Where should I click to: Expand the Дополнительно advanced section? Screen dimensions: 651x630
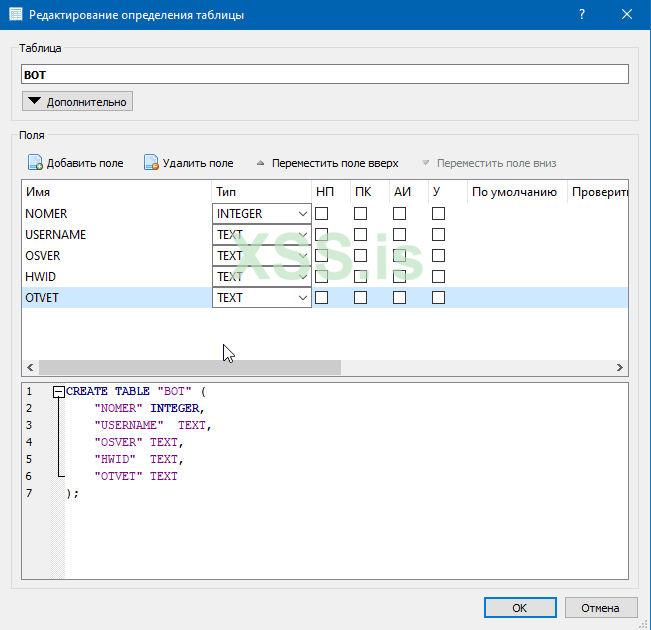point(77,101)
